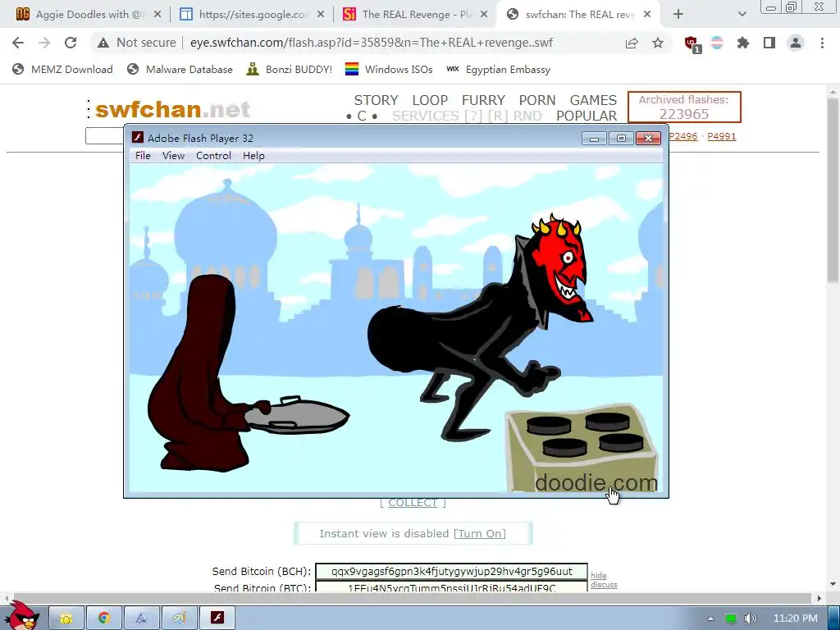Image resolution: width=840 pixels, height=630 pixels.
Task: Click the Adobe Flash Player title icon
Action: point(138,137)
